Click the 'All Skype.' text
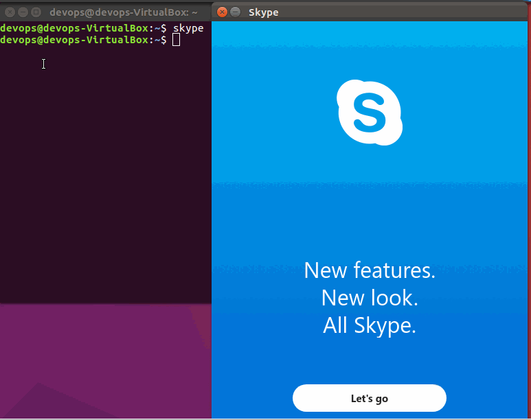Viewport: 531px width, 420px height. 370,325
